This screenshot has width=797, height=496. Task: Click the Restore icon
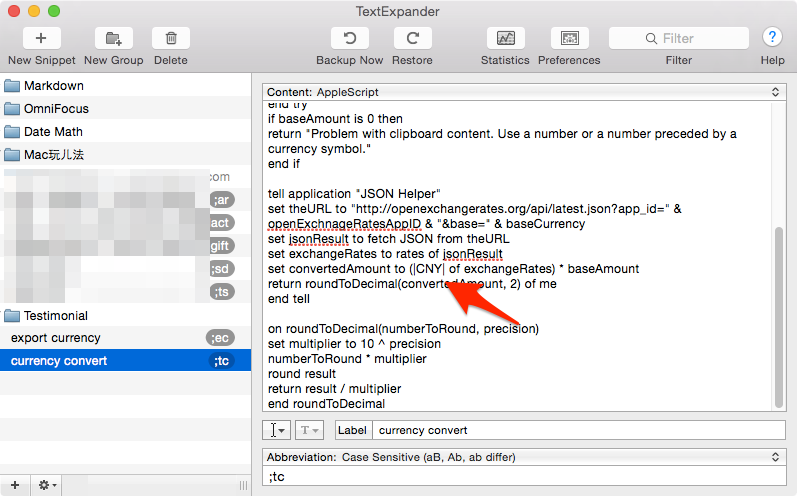pos(412,38)
